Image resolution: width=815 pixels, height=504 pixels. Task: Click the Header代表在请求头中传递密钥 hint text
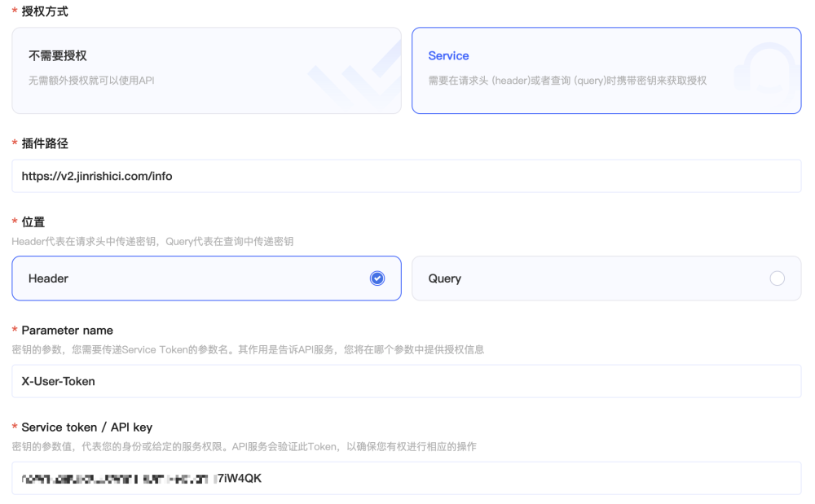[x=152, y=241]
